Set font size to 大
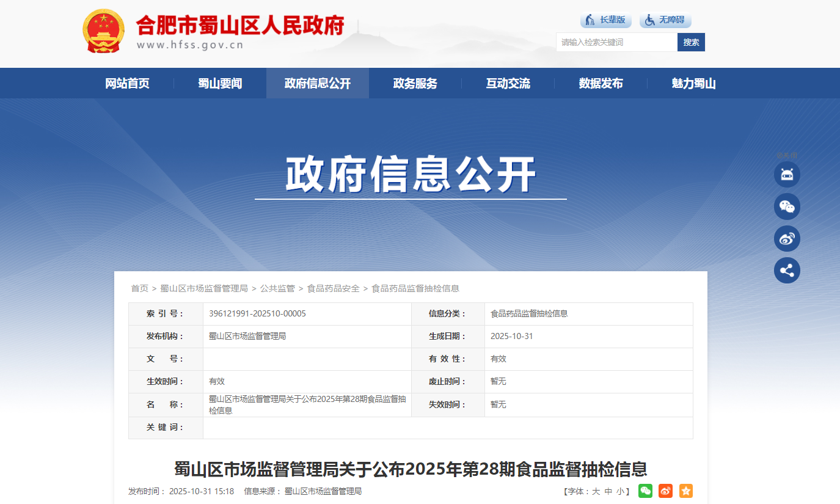Viewport: 840px width, 504px height. [x=596, y=491]
